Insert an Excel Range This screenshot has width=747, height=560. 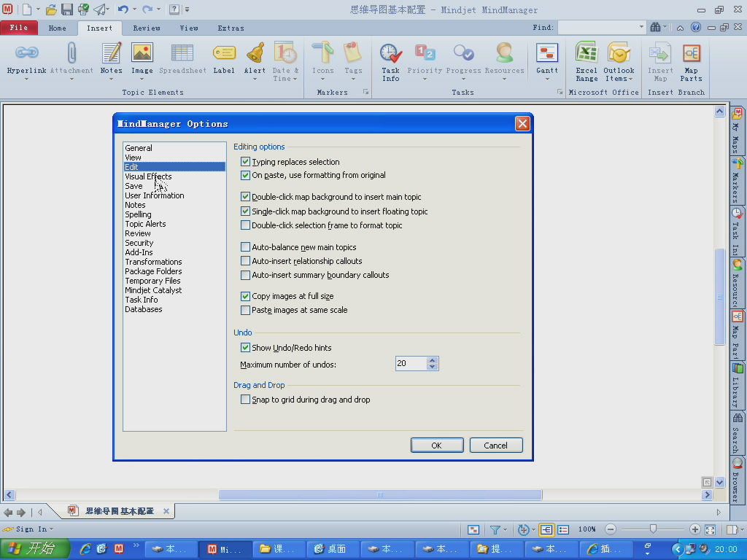(587, 62)
